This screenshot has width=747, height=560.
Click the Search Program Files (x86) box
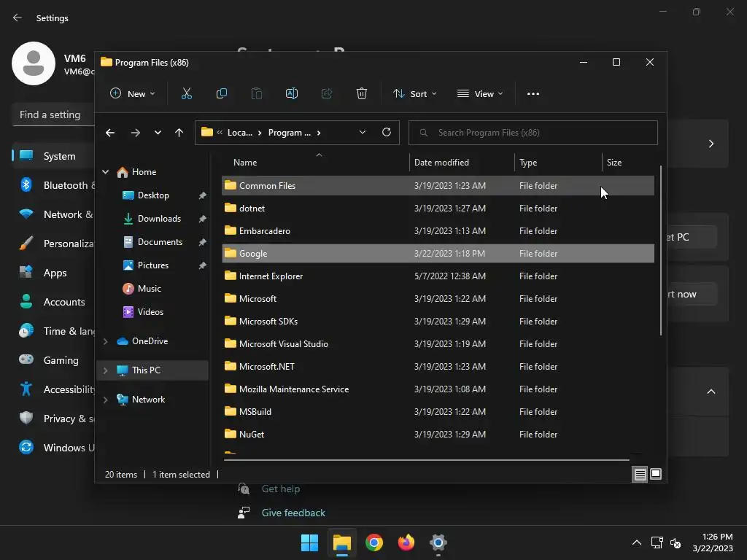(533, 133)
